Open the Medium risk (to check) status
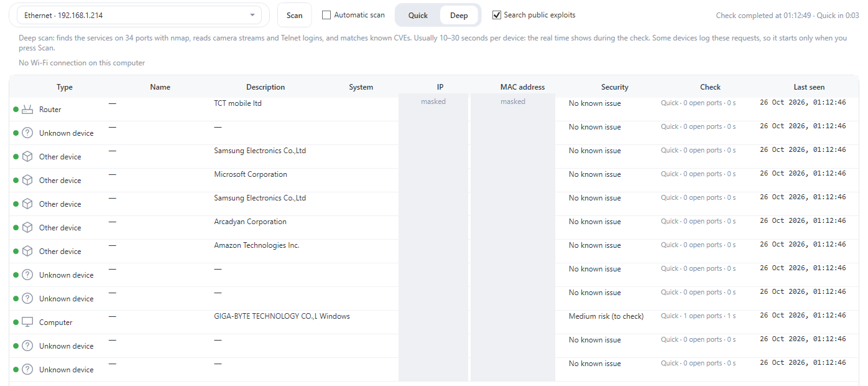 [x=606, y=316]
